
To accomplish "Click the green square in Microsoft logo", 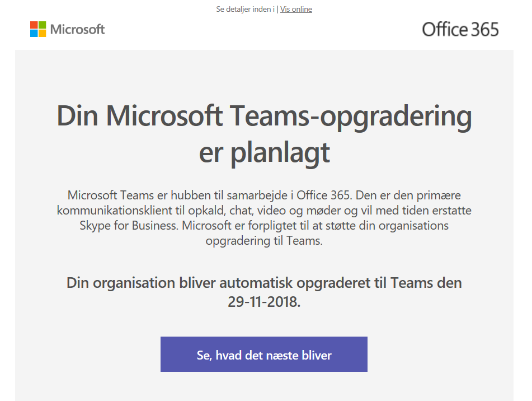I will [x=42, y=25].
